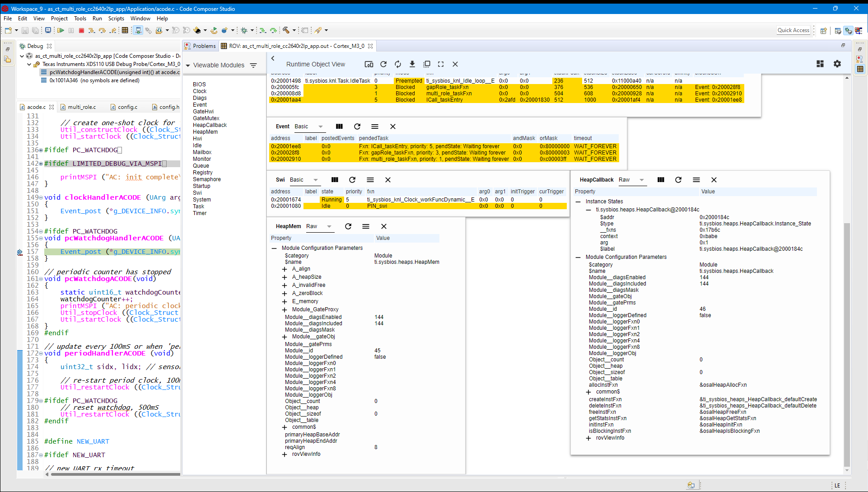868x492 pixels.
Task: Switch to the multi_role.c editor tab
Action: pos(82,107)
